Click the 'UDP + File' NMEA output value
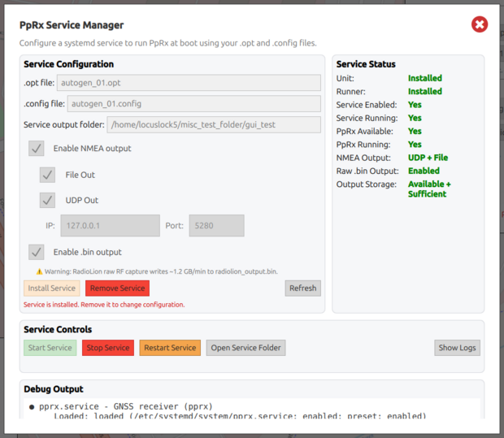Screen dimensions: 504x438 pos(428,158)
